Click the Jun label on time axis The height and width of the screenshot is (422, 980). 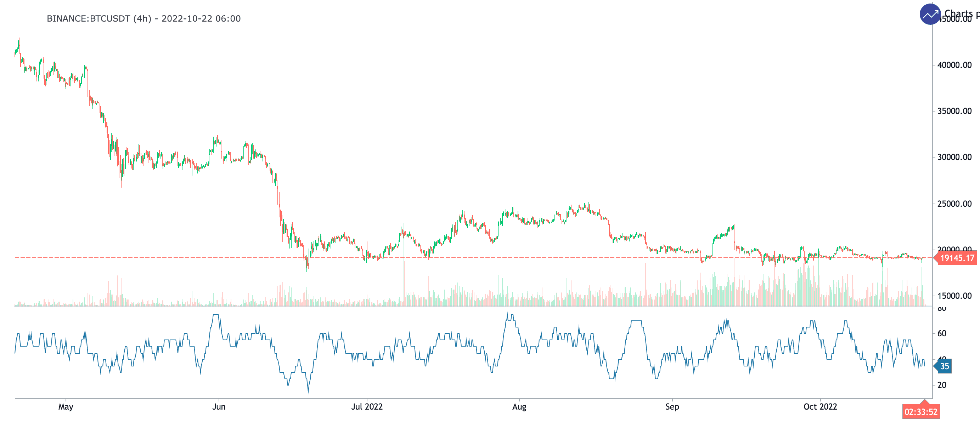pyautogui.click(x=219, y=407)
